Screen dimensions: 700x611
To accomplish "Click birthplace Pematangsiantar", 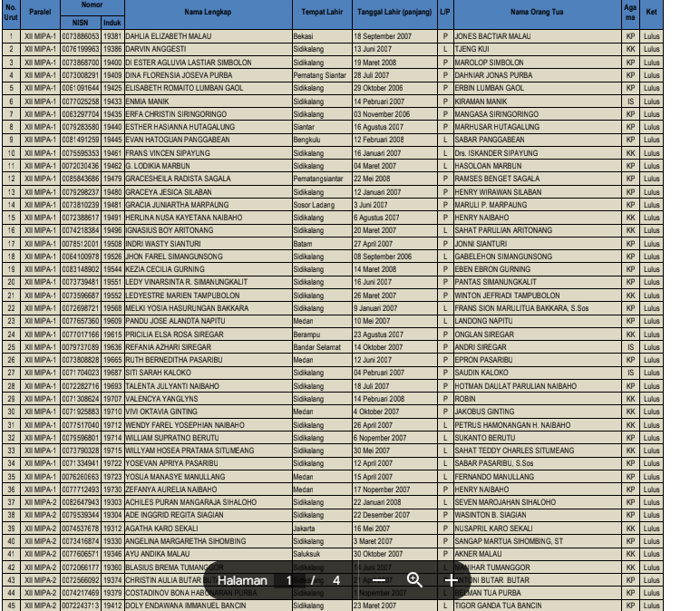I will point(318,179).
